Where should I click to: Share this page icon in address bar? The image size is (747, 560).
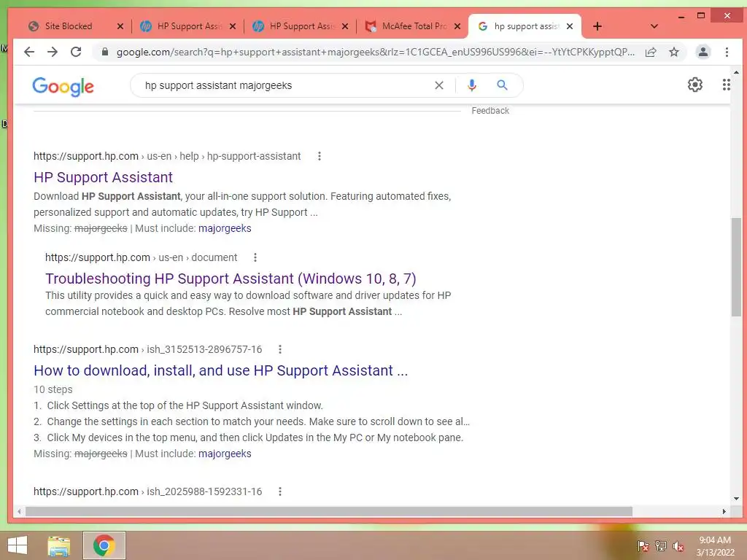(x=651, y=52)
